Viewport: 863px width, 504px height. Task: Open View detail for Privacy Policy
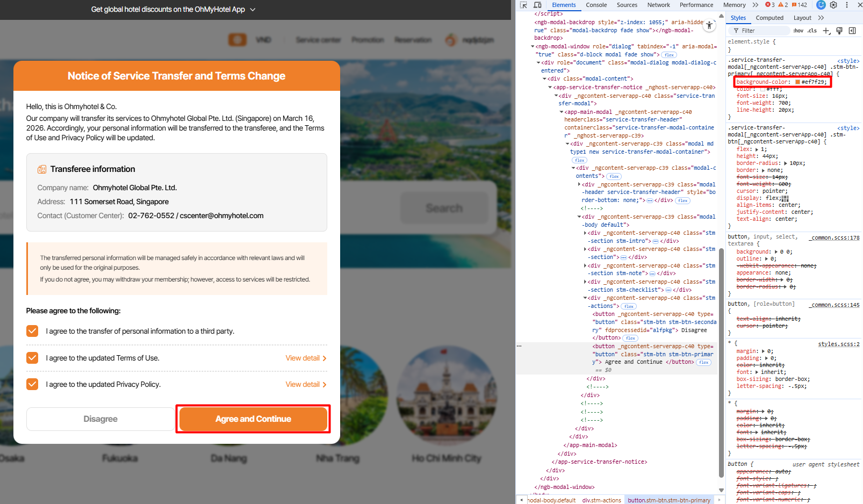tap(306, 384)
